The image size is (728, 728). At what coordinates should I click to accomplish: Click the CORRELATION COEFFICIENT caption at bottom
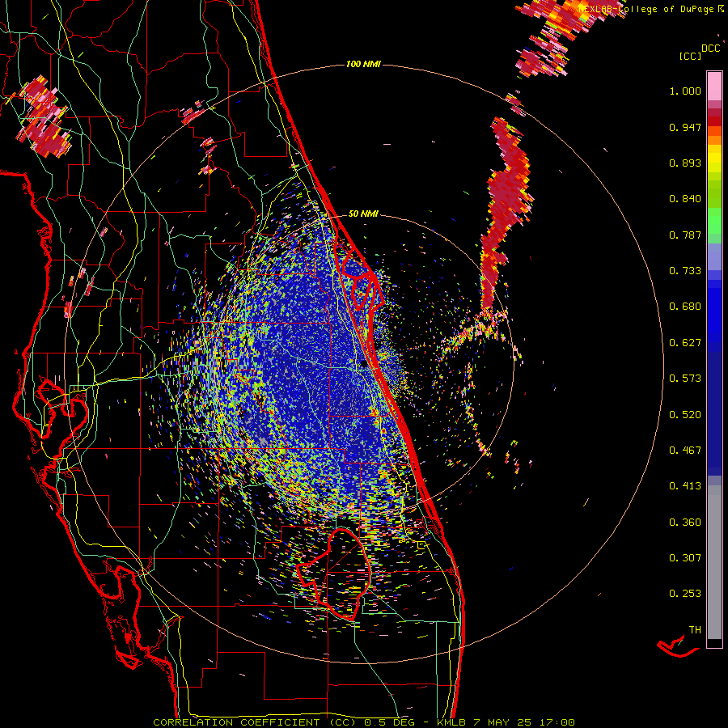tap(363, 722)
